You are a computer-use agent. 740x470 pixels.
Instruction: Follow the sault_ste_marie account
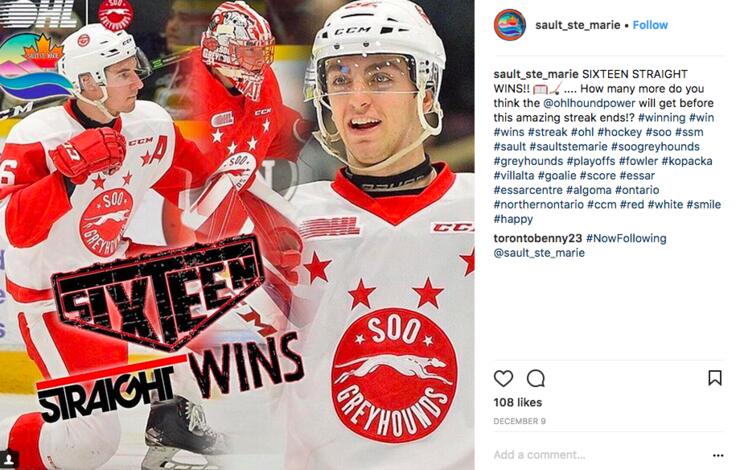[x=650, y=25]
